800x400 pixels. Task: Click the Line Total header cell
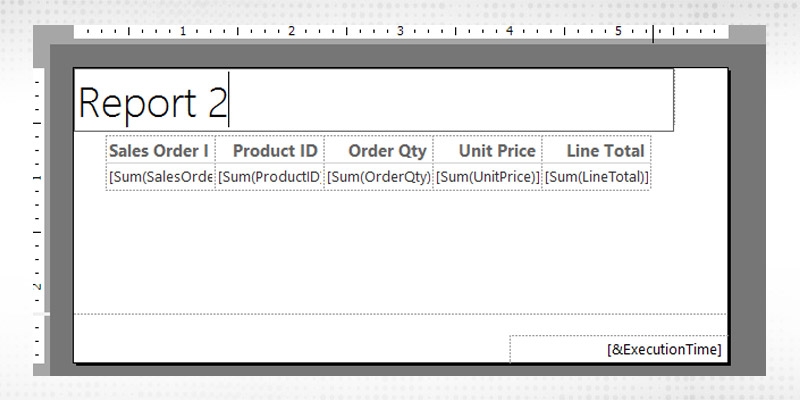(597, 151)
